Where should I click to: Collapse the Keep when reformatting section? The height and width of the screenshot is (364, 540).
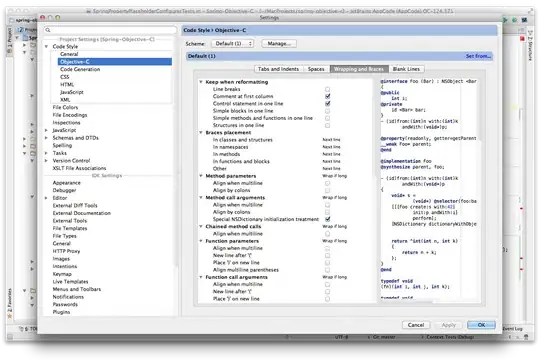(201, 82)
